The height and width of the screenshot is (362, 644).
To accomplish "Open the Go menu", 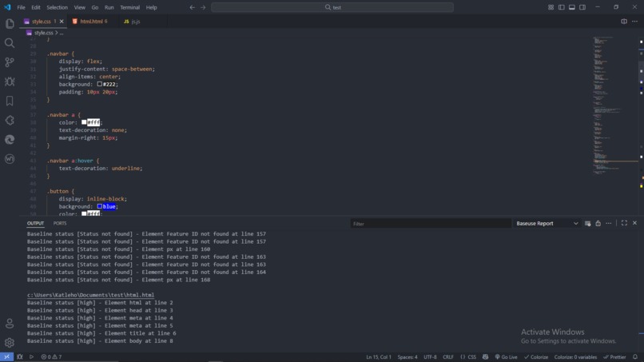I will click(x=95, y=7).
